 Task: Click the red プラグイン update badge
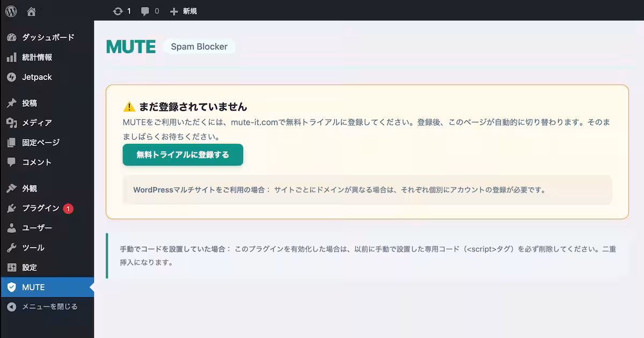tap(68, 209)
